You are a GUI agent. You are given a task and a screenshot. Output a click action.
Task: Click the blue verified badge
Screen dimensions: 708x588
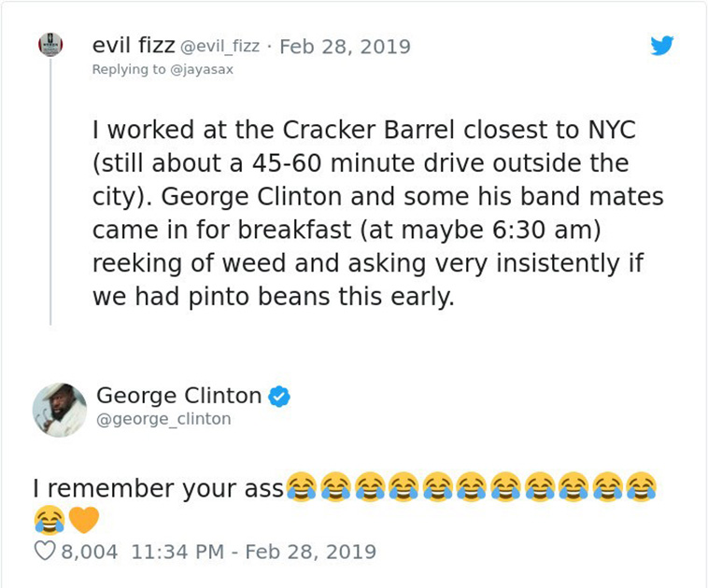[x=279, y=396]
